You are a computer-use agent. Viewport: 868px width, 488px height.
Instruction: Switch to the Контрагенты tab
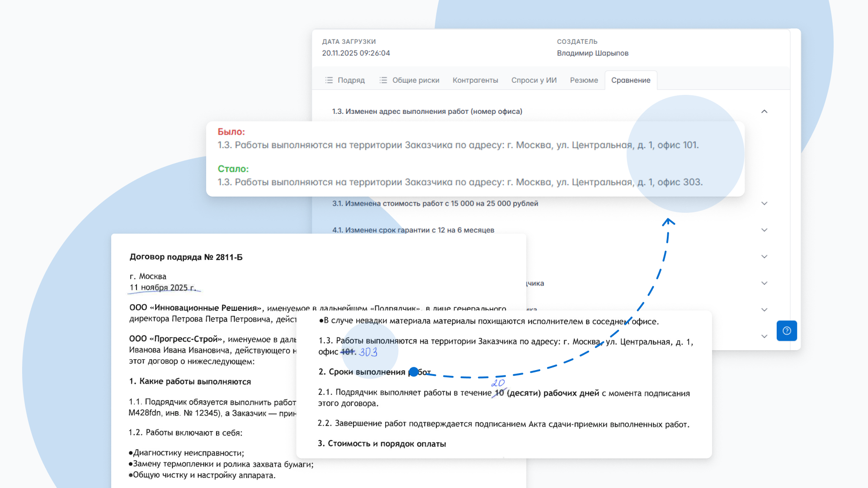[x=475, y=80]
